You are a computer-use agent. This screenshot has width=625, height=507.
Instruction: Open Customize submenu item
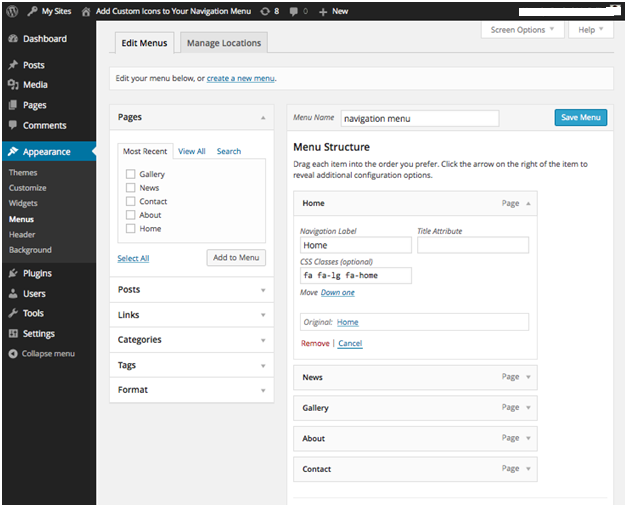28,188
